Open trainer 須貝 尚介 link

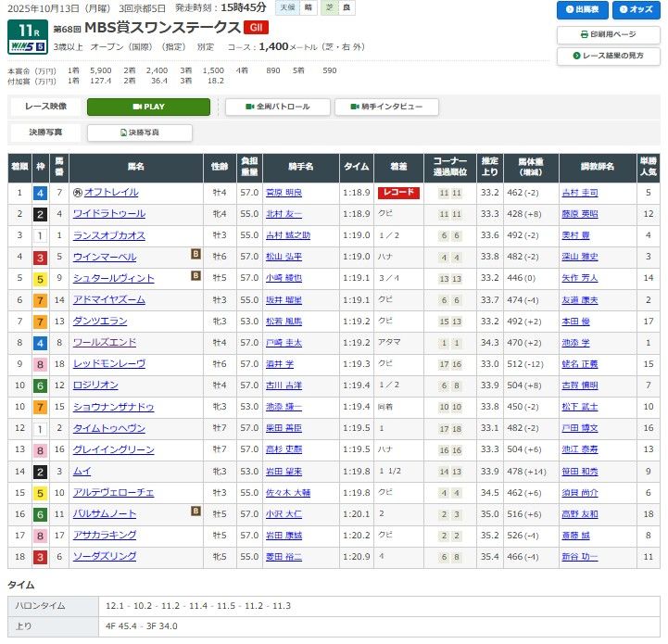[x=580, y=493]
